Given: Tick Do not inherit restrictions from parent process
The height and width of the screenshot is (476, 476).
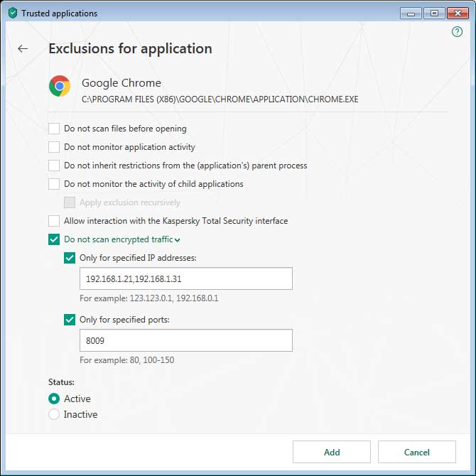Looking at the screenshot, I should 54,166.
